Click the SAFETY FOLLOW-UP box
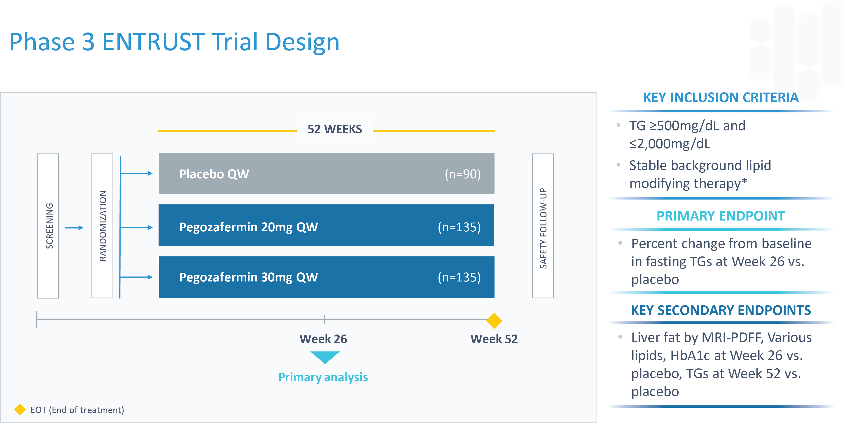 pos(542,226)
